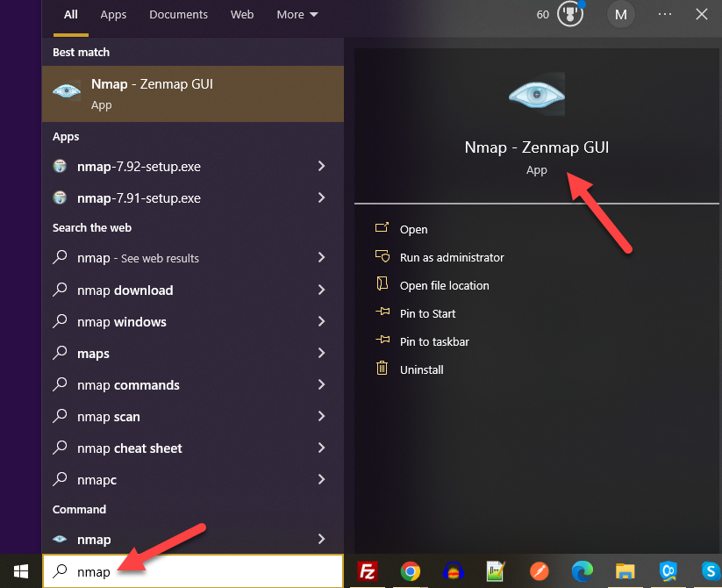The height and width of the screenshot is (588, 722).
Task: Open File Explorer folder icon
Action: point(625,572)
